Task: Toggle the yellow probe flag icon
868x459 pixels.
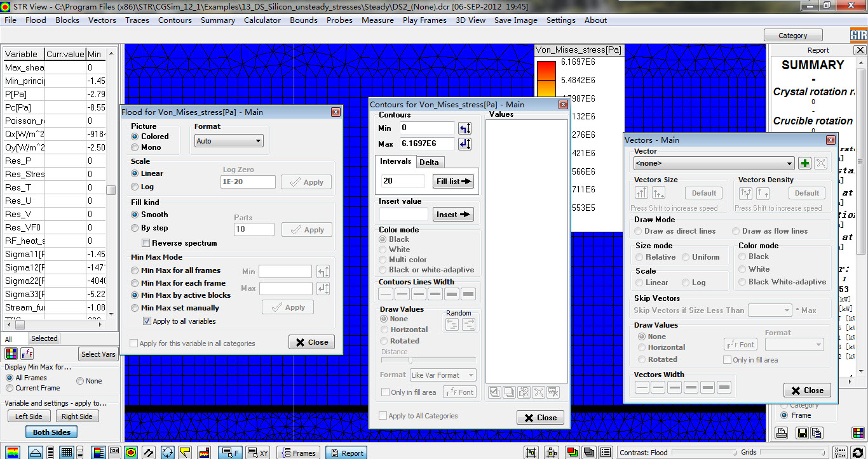Action: (x=186, y=452)
